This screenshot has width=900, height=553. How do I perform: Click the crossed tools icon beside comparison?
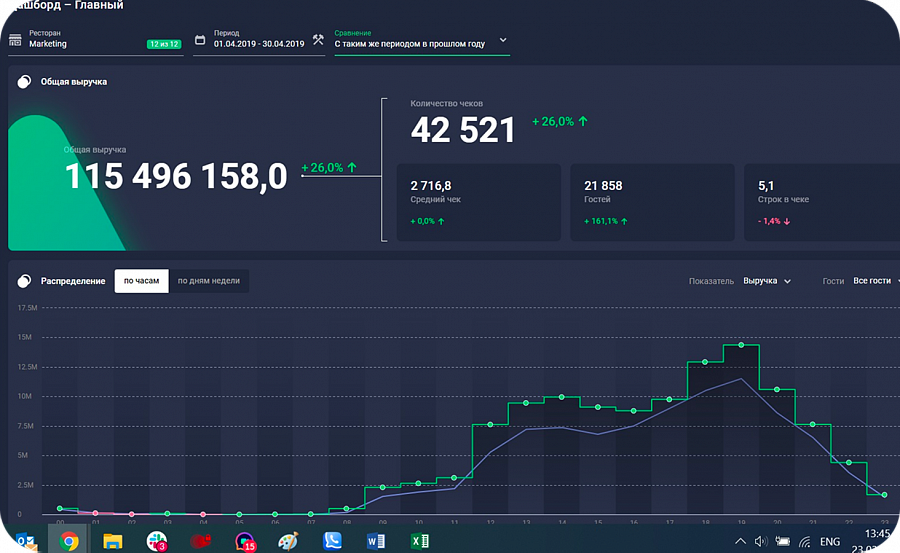318,39
